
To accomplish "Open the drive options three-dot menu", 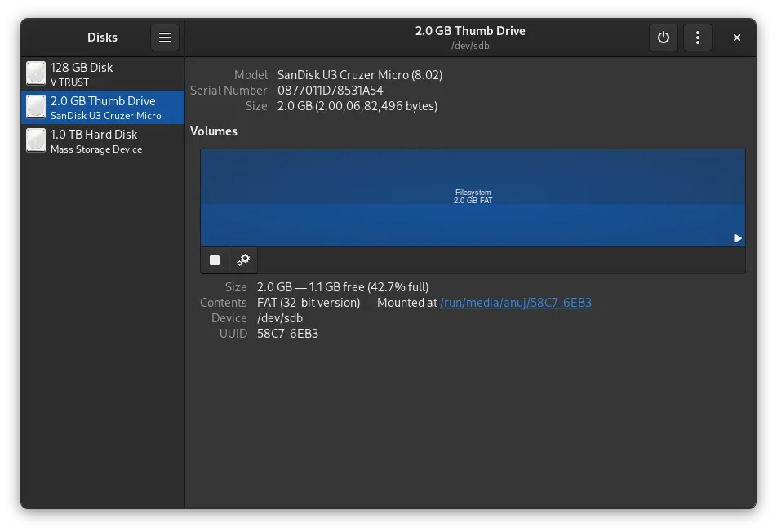I will tap(697, 38).
